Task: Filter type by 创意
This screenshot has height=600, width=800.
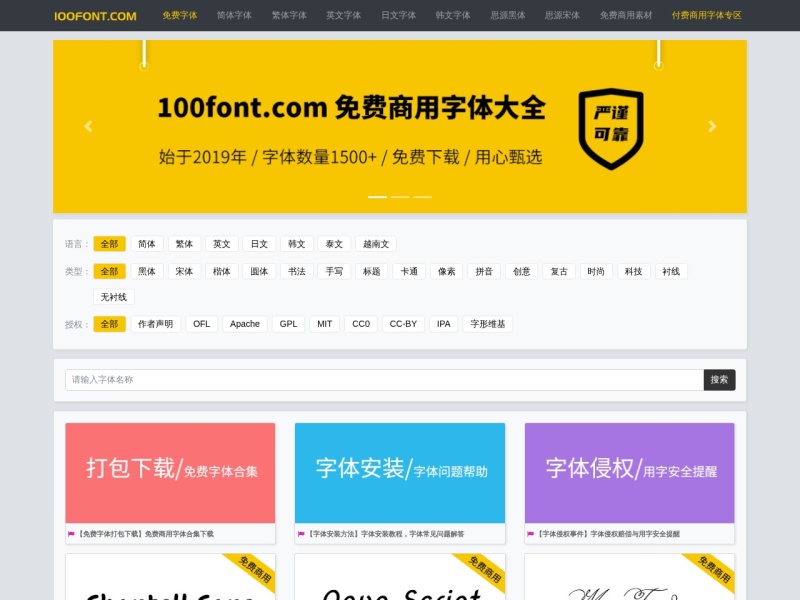Action: [x=521, y=271]
